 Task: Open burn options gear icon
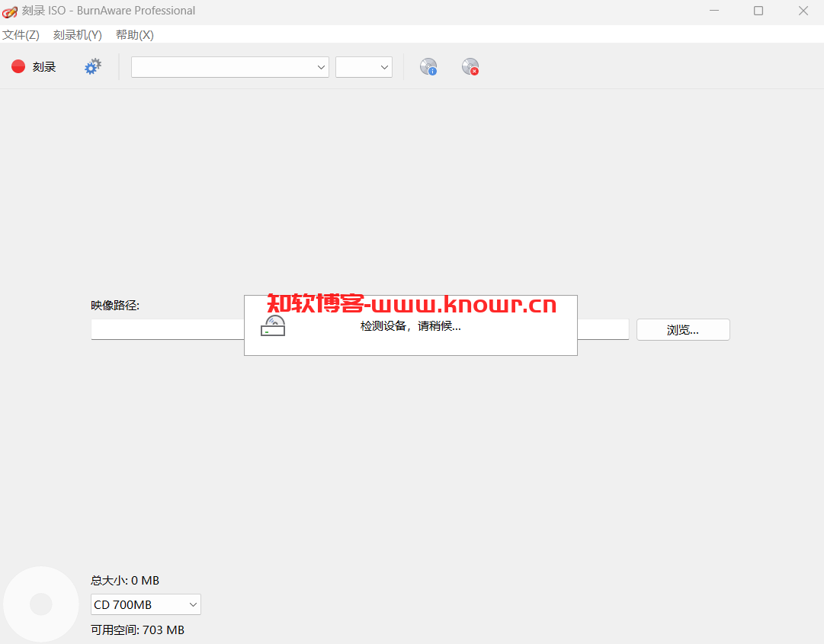[93, 67]
